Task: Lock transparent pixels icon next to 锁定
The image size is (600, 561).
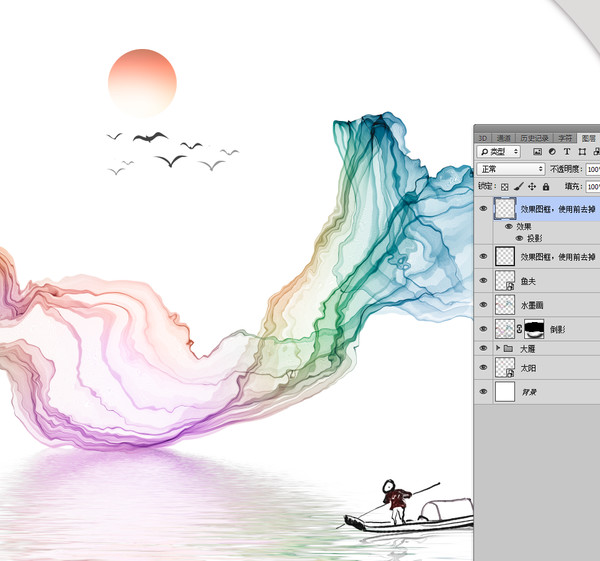Action: tap(505, 187)
